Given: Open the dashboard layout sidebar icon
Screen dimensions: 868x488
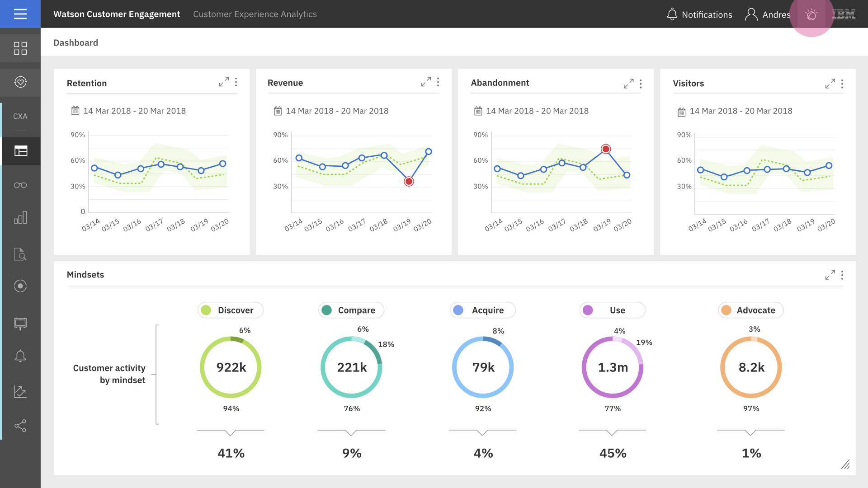Looking at the screenshot, I should tap(21, 151).
